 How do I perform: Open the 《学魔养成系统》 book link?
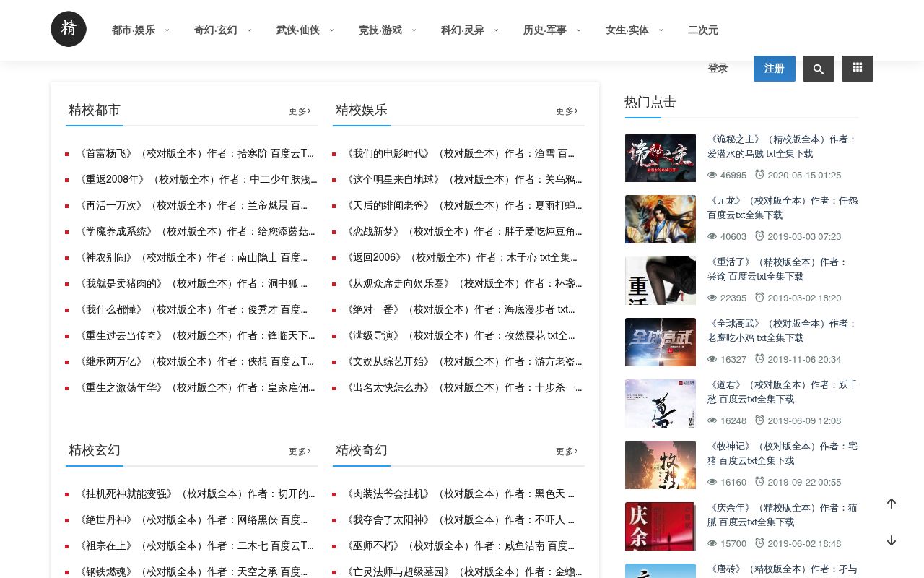[196, 232]
